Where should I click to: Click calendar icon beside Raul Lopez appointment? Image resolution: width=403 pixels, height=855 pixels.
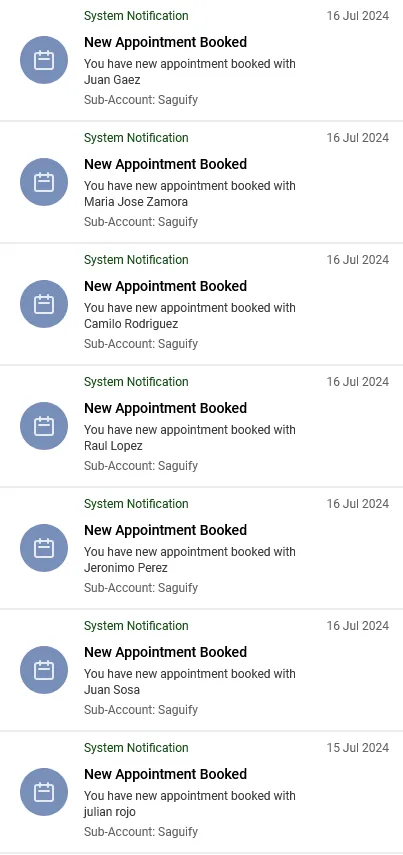44,426
